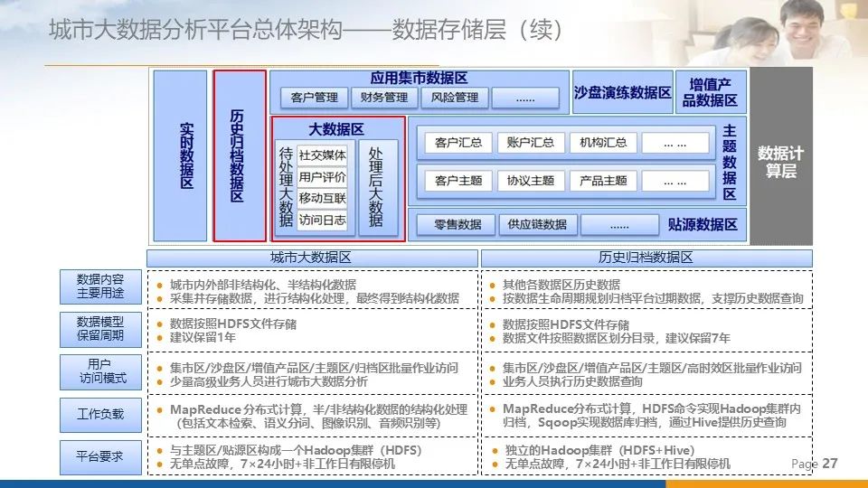Click the 沙盘演练数据区 block
This screenshot has height=488, width=868.
622,92
